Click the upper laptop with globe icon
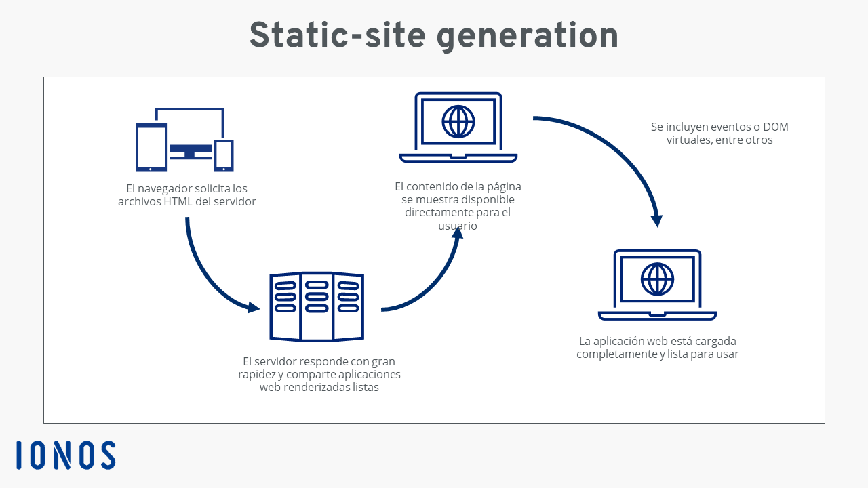This screenshot has height=488, width=868. coord(458,128)
